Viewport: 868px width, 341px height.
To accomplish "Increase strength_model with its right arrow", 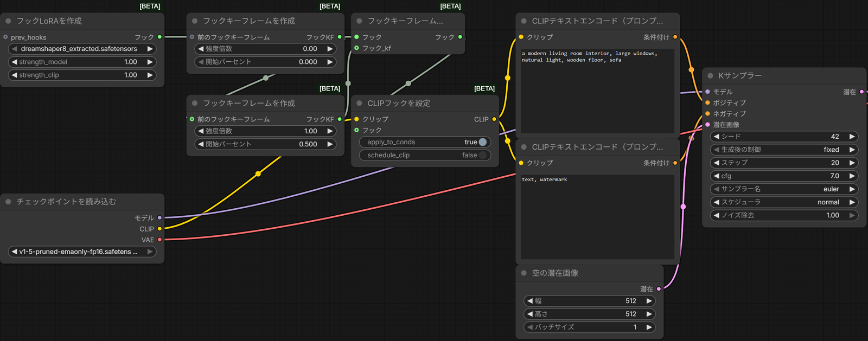I will click(150, 62).
